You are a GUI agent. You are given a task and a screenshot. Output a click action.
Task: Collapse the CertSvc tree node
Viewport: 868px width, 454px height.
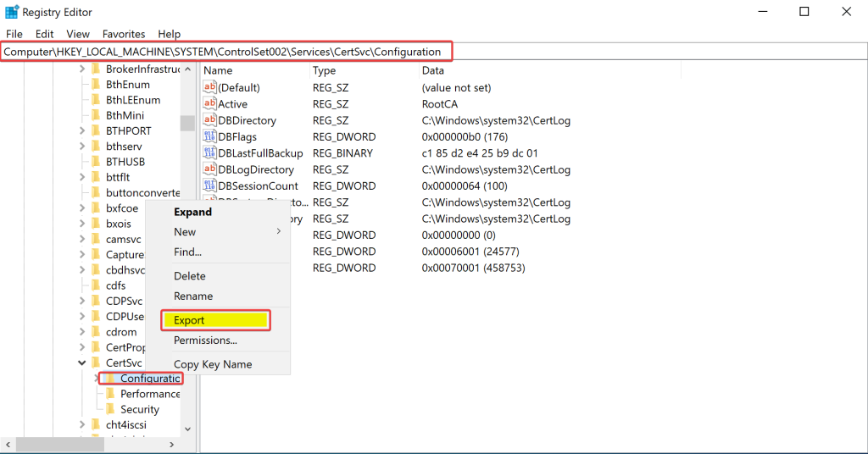[x=82, y=363]
